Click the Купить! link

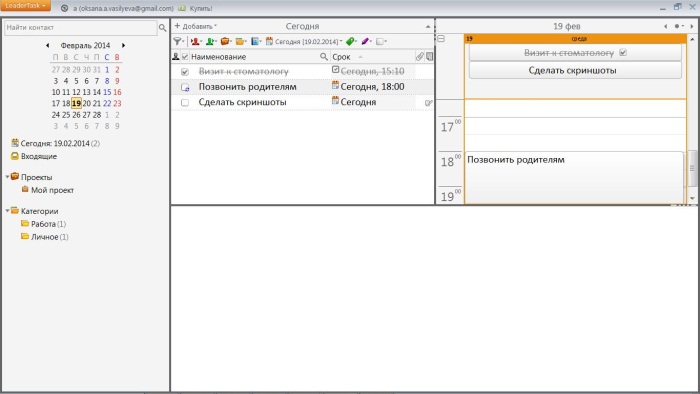200,8
